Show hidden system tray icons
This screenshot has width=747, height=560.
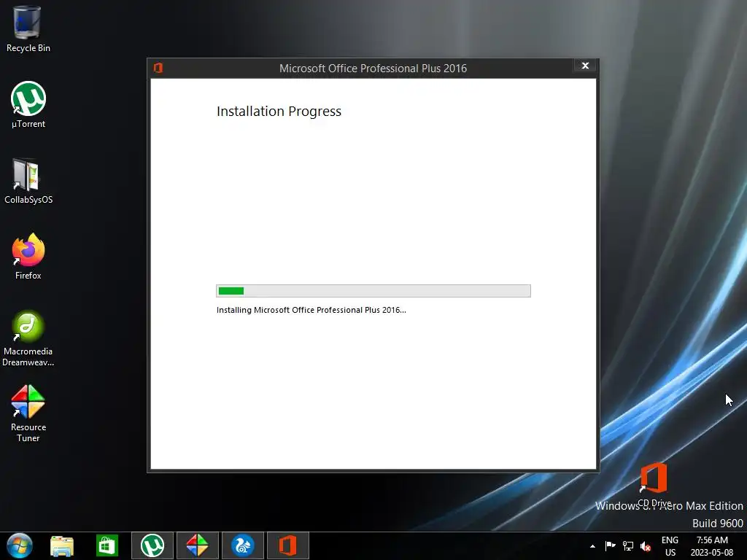592,546
